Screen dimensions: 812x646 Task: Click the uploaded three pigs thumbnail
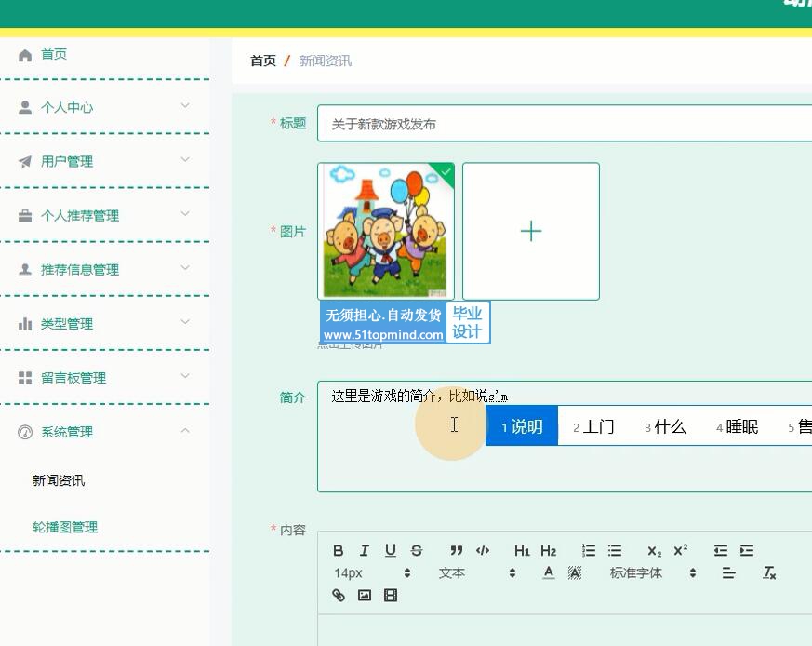click(386, 231)
